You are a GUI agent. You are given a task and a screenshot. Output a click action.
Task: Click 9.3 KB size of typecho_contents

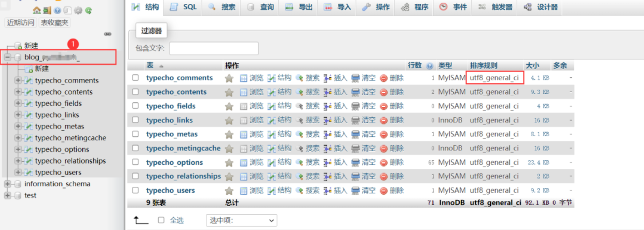click(x=540, y=92)
